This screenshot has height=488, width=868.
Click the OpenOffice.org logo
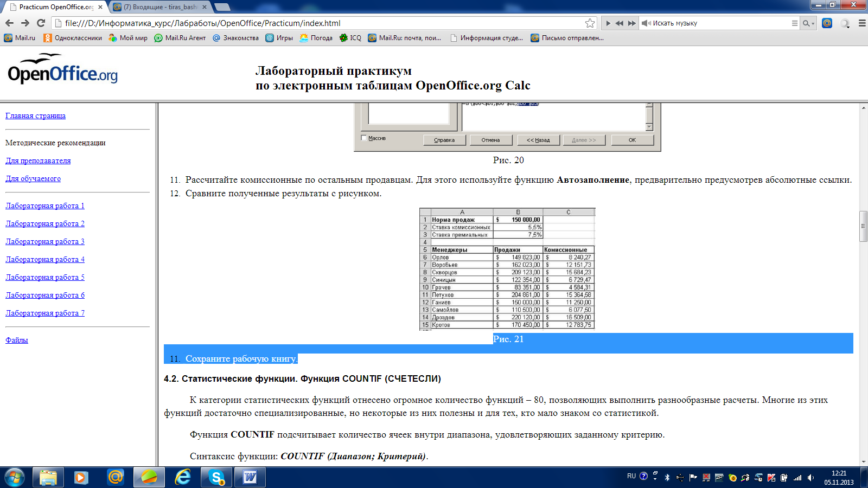[x=62, y=69]
